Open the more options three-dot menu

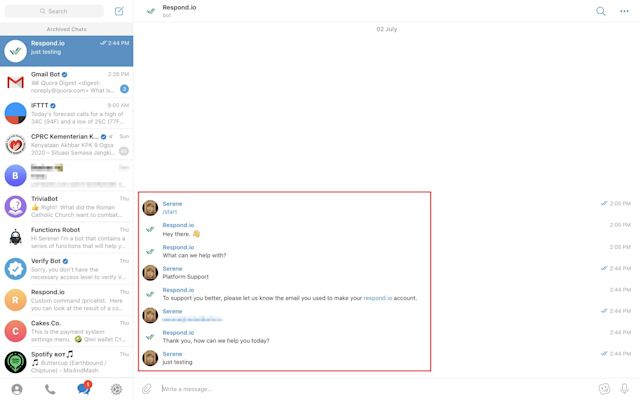pos(624,11)
